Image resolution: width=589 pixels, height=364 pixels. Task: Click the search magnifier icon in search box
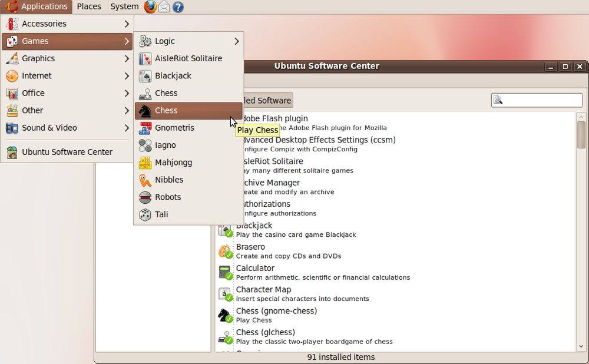click(x=498, y=100)
